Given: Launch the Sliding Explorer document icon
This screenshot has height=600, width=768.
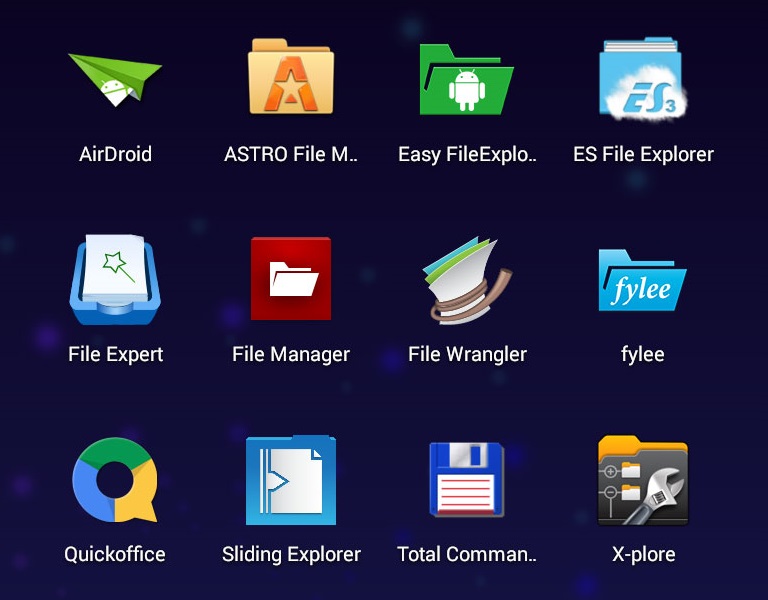Looking at the screenshot, I should tap(291, 480).
